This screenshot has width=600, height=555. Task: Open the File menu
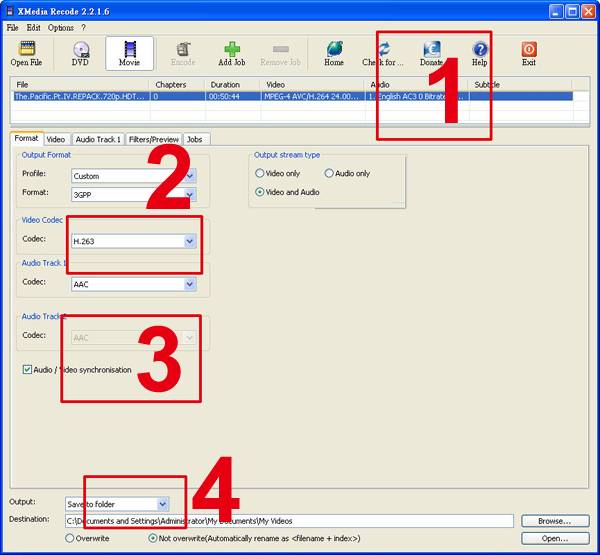12,28
